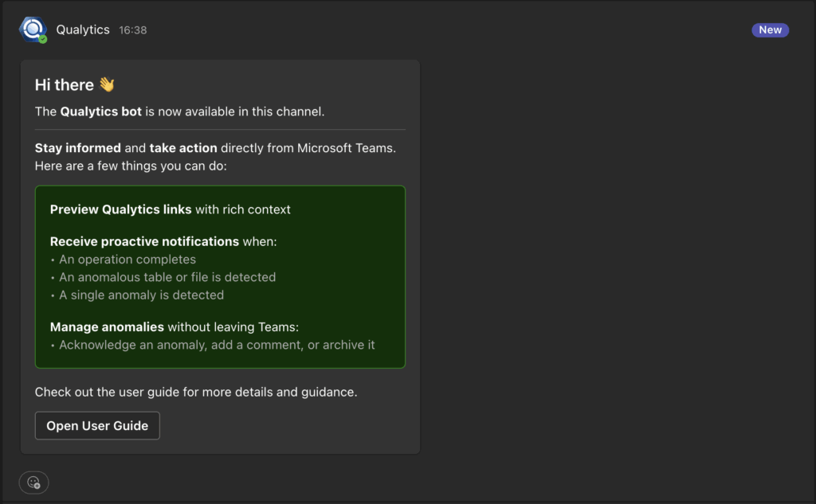Click 'Qualytics bot is now available' line
Image resolution: width=816 pixels, height=504 pixels.
pos(179,111)
